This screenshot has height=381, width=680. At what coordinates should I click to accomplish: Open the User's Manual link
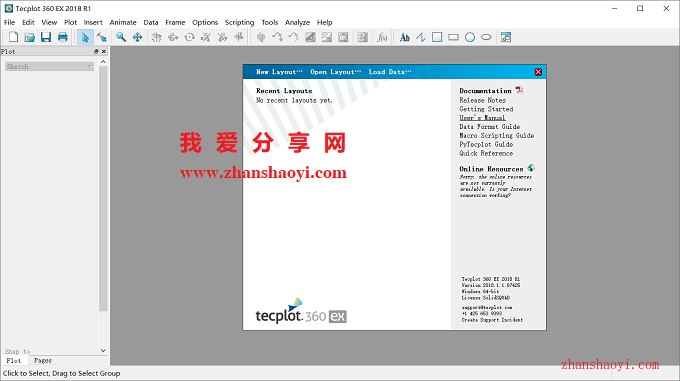point(482,118)
